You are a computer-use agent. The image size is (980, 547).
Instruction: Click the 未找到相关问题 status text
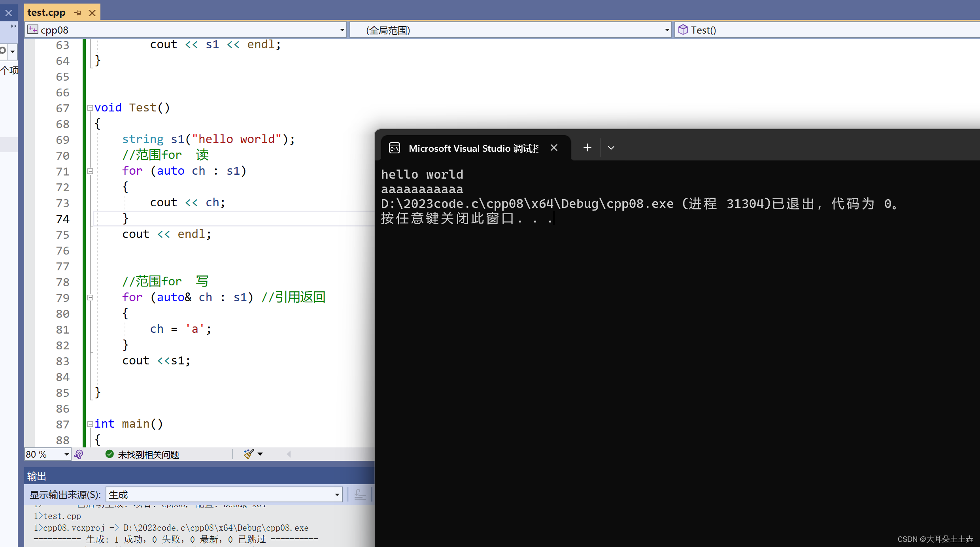148,455
